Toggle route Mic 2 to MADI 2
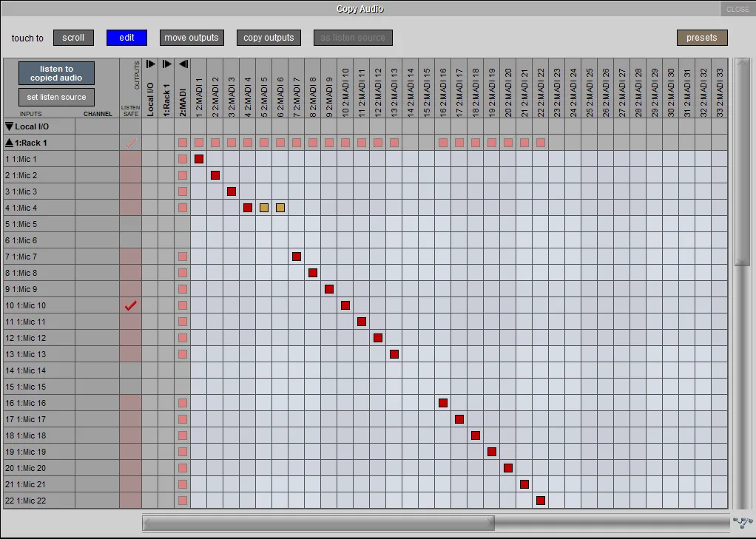Viewport: 756px width, 539px height. point(215,175)
